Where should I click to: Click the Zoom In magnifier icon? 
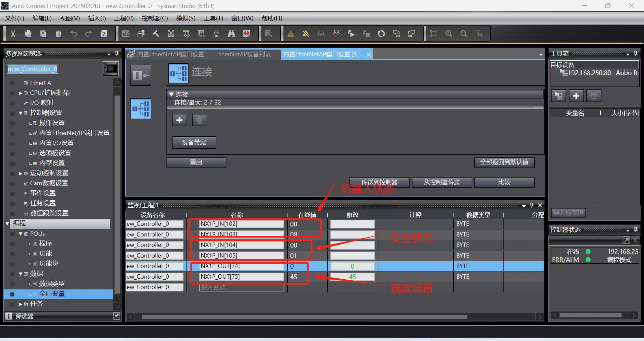(449, 33)
